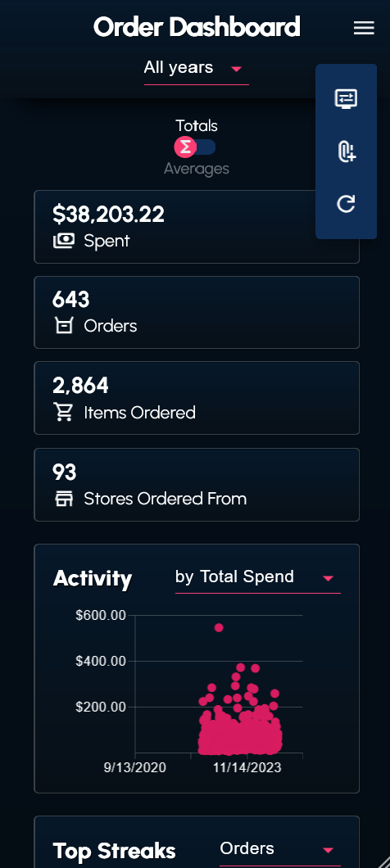Click the money icon beside Spent
This screenshot has height=868, width=390.
pos(64,241)
